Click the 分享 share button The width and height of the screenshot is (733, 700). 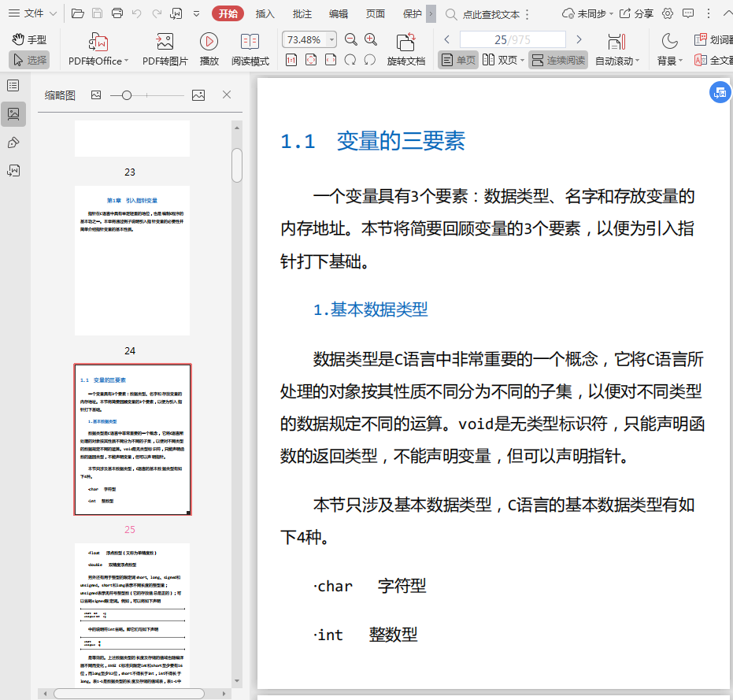click(x=636, y=13)
